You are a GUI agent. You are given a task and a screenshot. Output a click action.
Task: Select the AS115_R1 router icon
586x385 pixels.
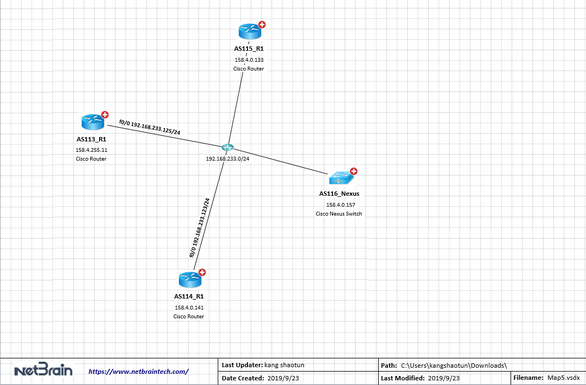pos(249,32)
